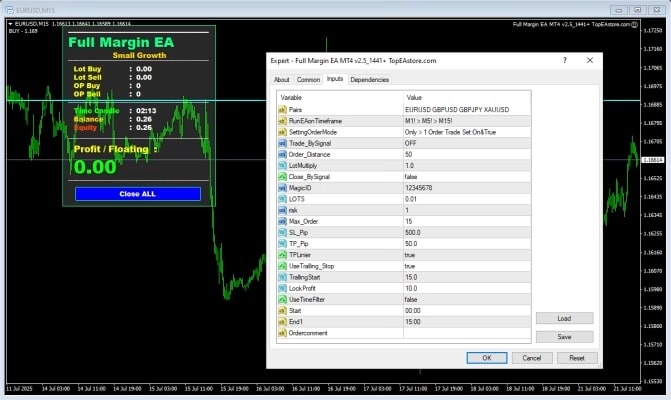The image size is (671, 400).
Task: Switch to the Common tab
Action: pyautogui.click(x=308, y=80)
